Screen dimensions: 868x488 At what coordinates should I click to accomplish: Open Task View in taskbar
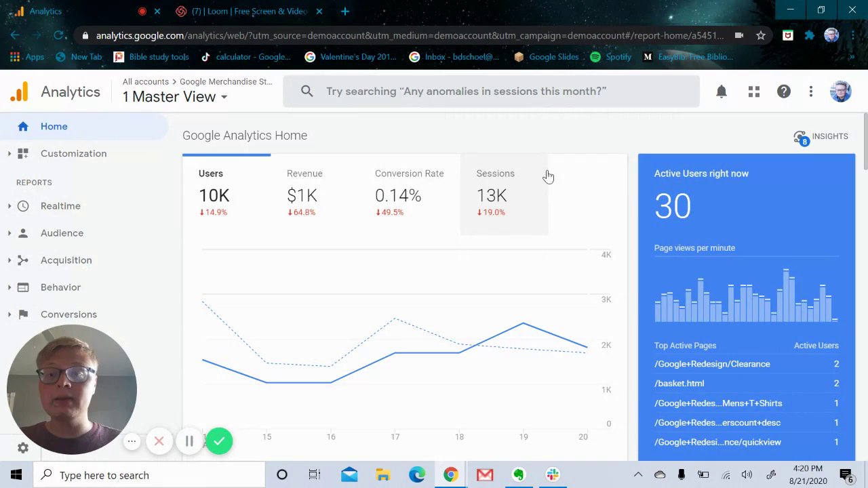(x=314, y=475)
